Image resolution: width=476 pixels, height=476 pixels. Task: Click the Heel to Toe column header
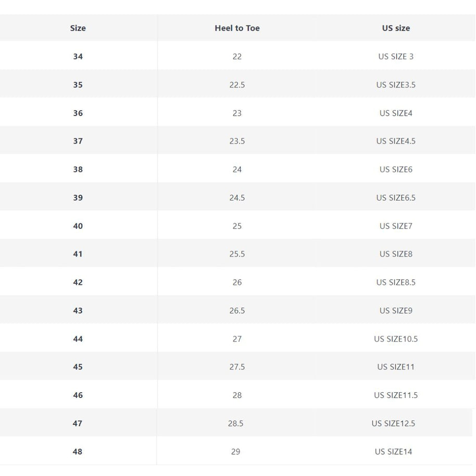point(237,28)
